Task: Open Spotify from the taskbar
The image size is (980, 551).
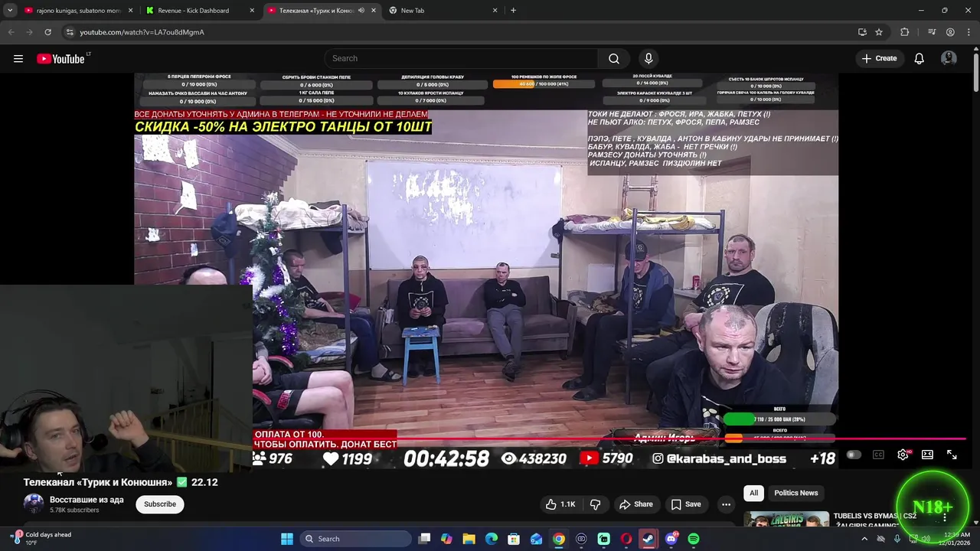Action: point(694,539)
